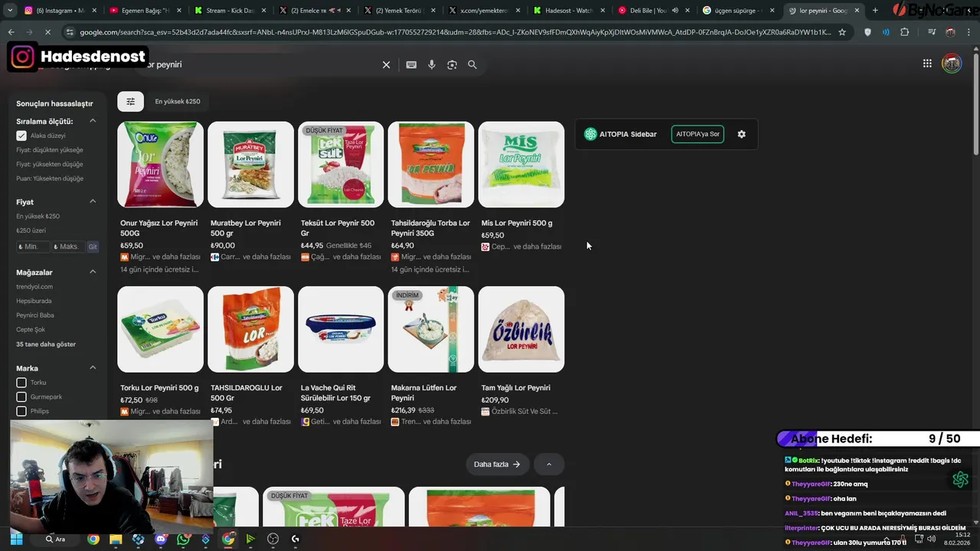Open a new browser tab

pyautogui.click(x=875, y=11)
